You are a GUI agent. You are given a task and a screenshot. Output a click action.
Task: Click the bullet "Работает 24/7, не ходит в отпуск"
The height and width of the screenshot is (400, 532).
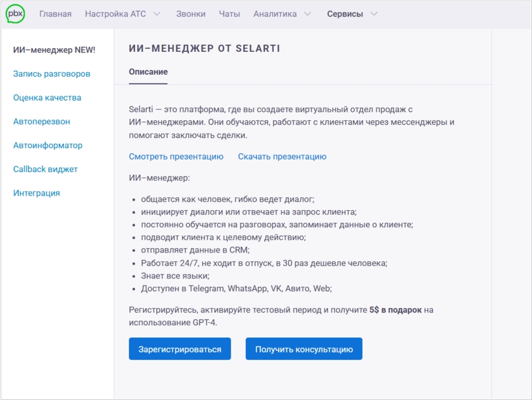click(264, 263)
